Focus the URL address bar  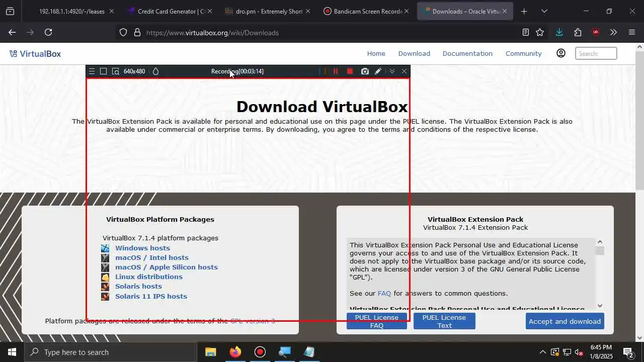point(322,33)
